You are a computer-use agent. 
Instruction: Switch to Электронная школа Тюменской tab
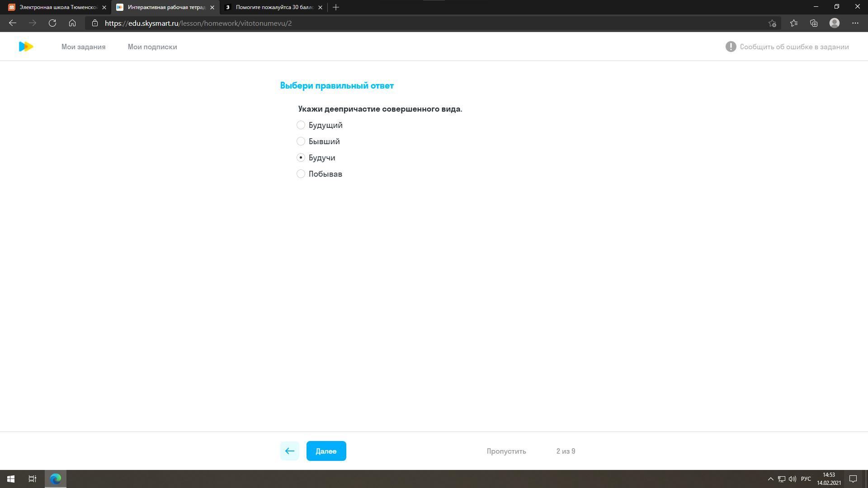pyautogui.click(x=58, y=7)
